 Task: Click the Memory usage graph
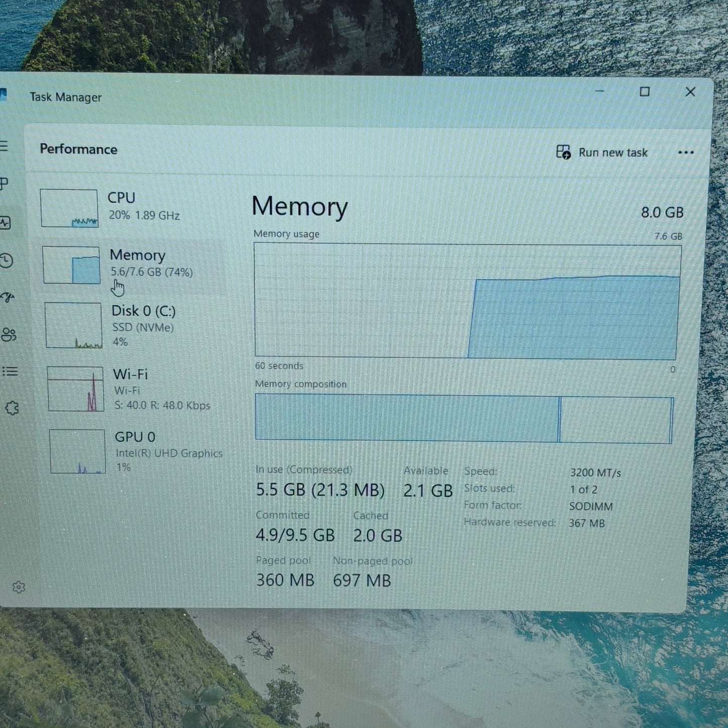[468, 301]
